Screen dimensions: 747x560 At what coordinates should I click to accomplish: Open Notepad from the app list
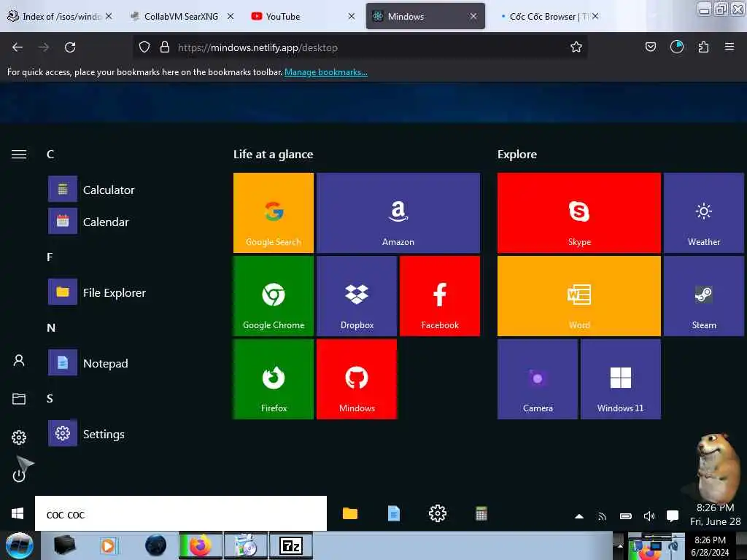coord(88,363)
